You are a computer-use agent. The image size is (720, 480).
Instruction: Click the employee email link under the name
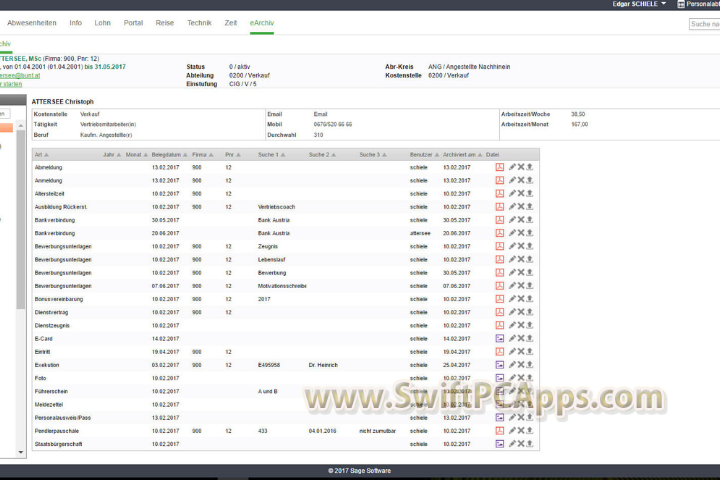(20, 75)
